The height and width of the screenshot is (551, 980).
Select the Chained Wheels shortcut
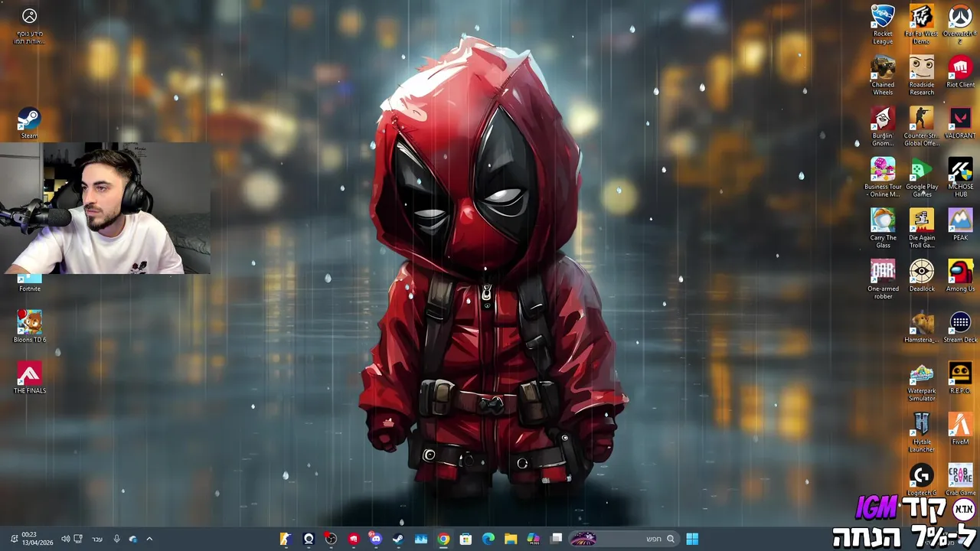(x=883, y=76)
